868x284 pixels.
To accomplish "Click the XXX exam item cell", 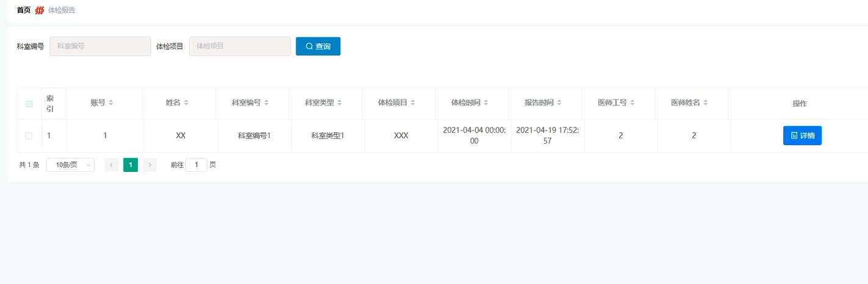I will click(x=401, y=136).
